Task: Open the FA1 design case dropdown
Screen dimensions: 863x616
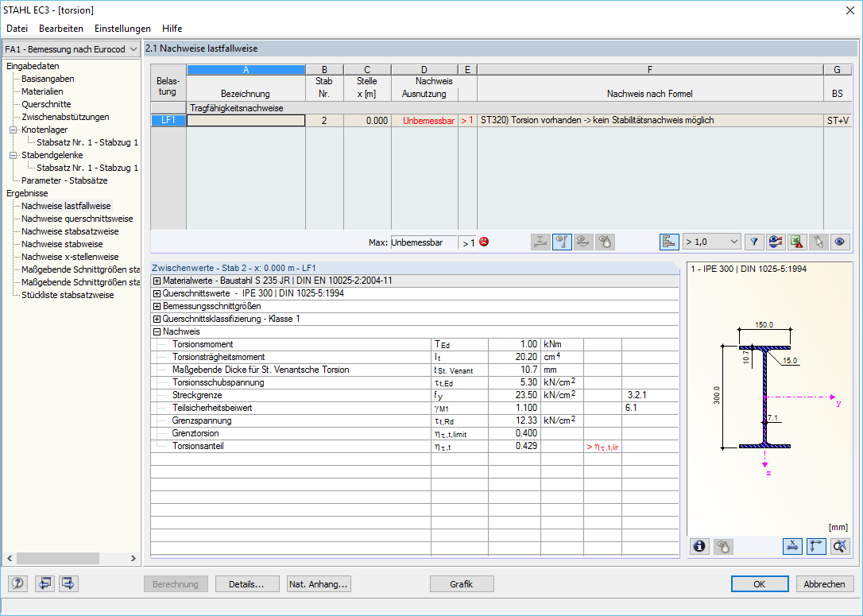Action: coord(71,49)
